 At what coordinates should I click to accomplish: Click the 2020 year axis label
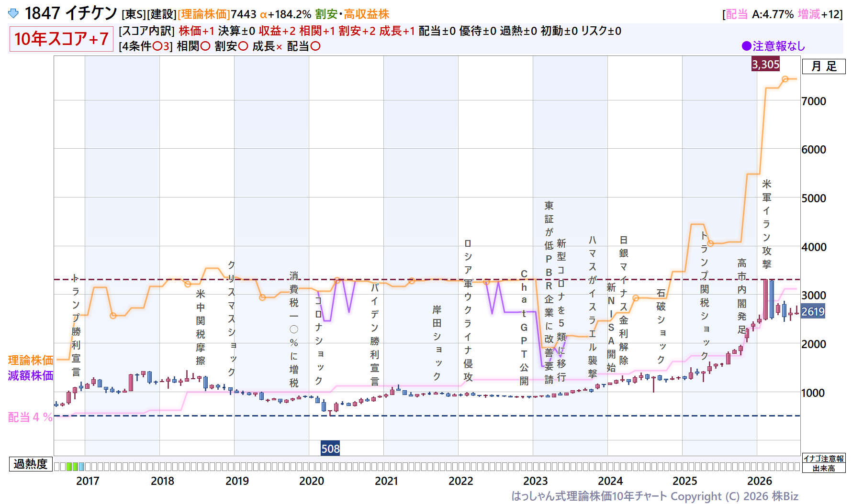tap(312, 481)
